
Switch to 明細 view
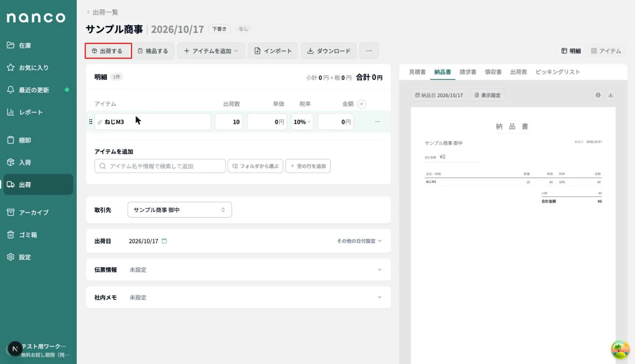pyautogui.click(x=571, y=51)
